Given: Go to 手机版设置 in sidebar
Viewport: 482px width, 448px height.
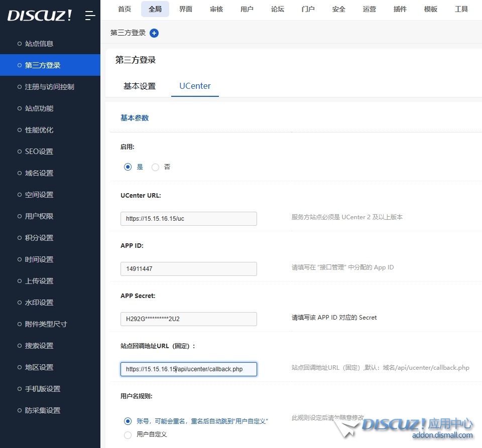Looking at the screenshot, I should [50, 389].
